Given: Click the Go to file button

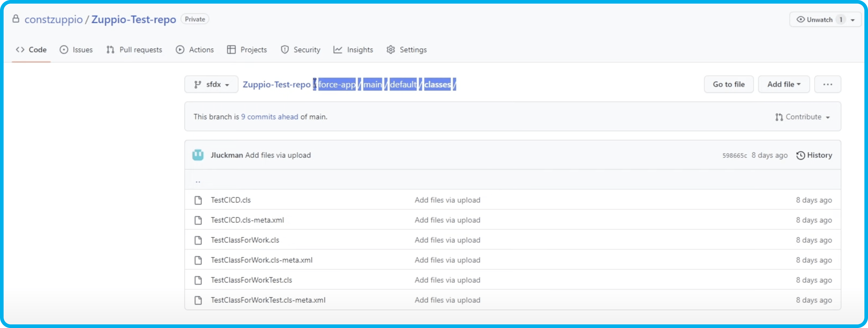Looking at the screenshot, I should [728, 84].
